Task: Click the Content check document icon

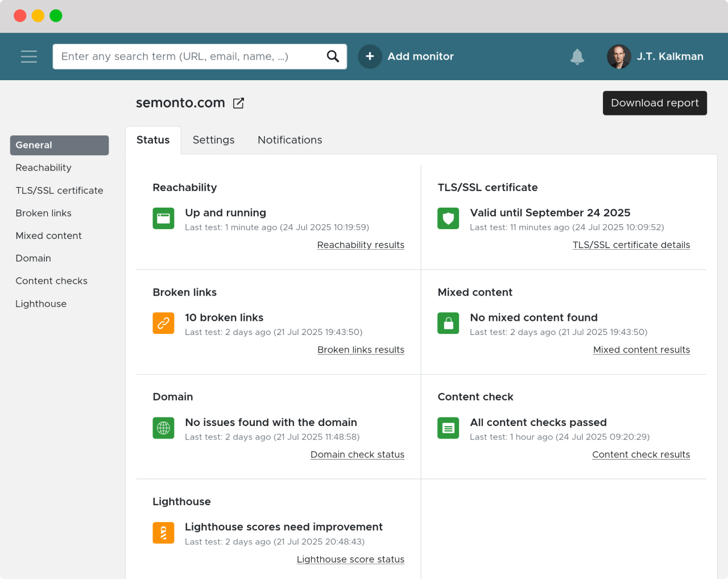Action: pyautogui.click(x=448, y=428)
